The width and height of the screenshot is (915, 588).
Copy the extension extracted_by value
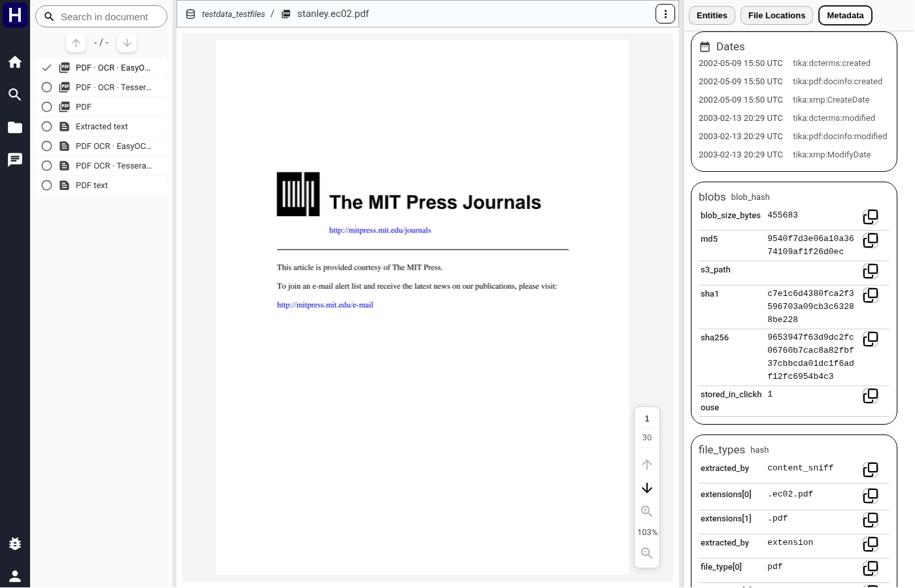(x=871, y=544)
